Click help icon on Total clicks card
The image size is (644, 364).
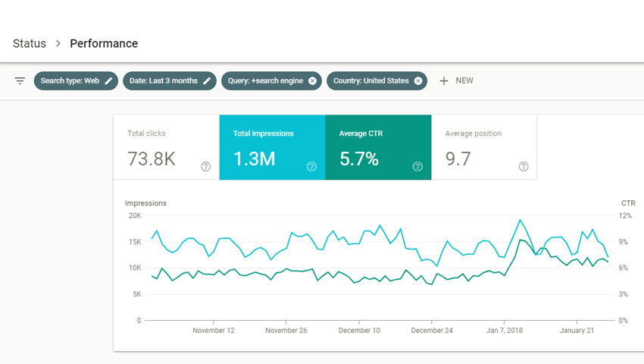point(205,167)
